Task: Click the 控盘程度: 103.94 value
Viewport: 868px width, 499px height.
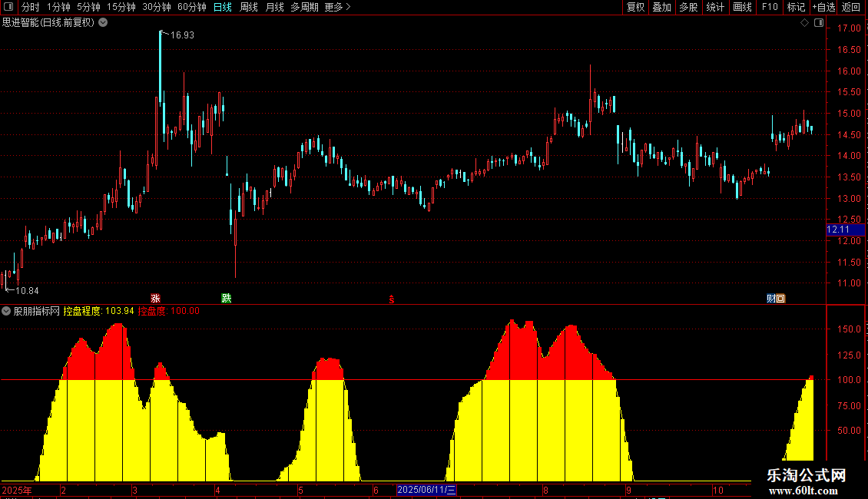Action: [98, 312]
